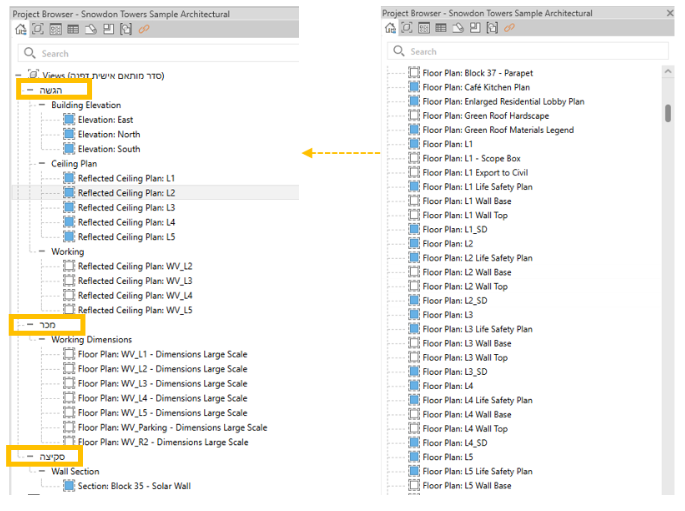Open the Schedules tab in left Project Browser
Image resolution: width=685 pixels, height=511 pixels.
point(73,29)
